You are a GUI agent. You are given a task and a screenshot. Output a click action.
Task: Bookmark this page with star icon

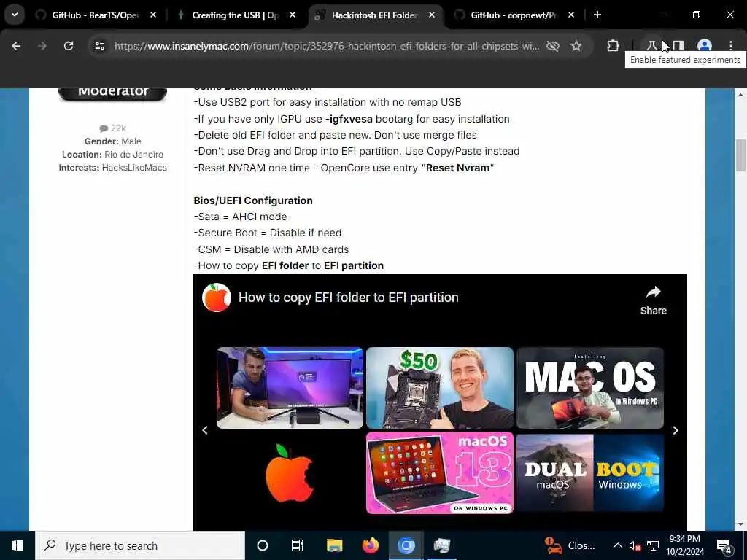coord(576,46)
